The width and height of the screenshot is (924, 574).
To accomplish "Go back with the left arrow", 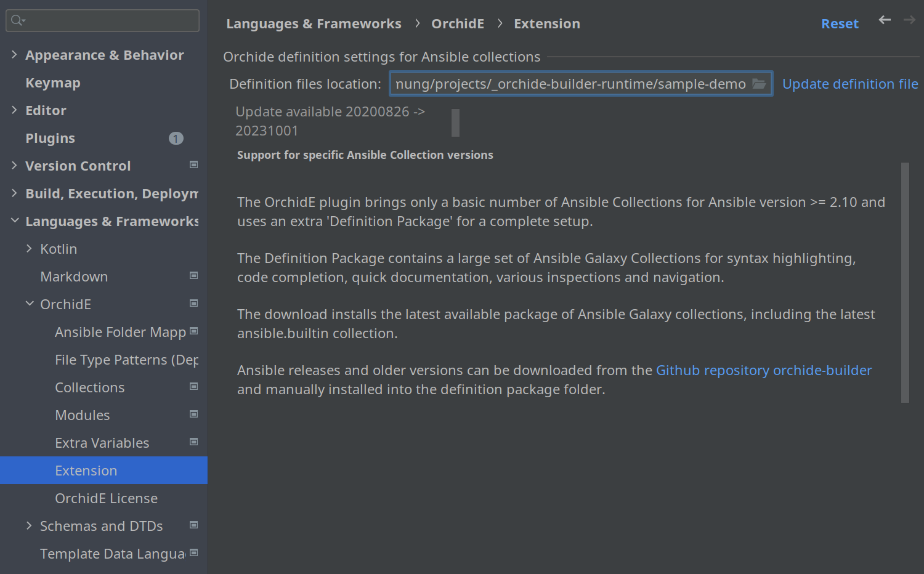I will coord(885,20).
